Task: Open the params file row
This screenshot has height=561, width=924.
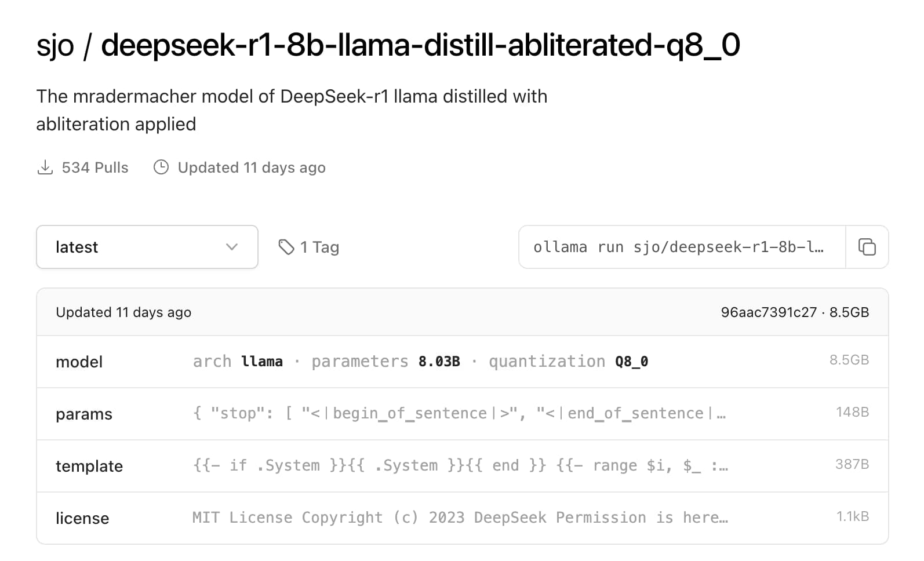Action: point(462,414)
